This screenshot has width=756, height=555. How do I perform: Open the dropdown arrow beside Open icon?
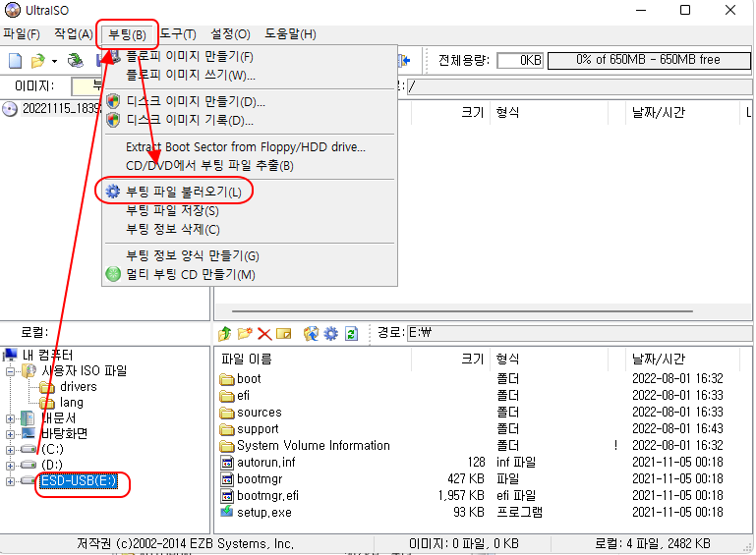54,61
